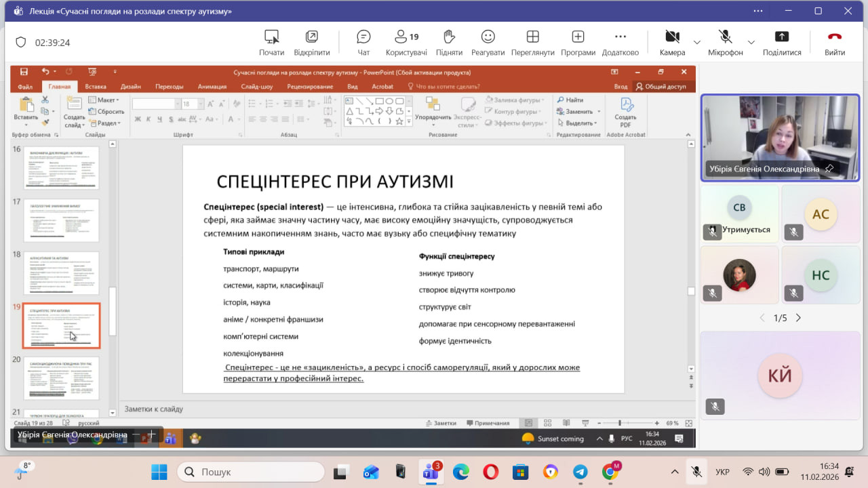The height and width of the screenshot is (488, 868).
Task: Go to next page of participants
Action: tap(798, 318)
